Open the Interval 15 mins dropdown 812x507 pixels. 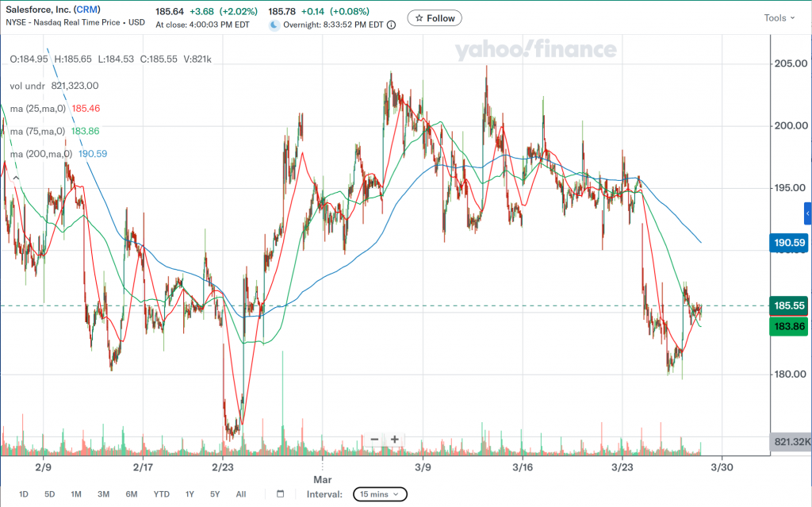coord(380,494)
